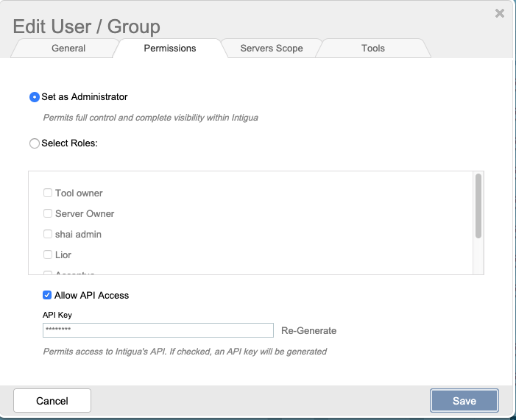Pick the Select Roles radio option
The image size is (516, 420).
(x=35, y=143)
